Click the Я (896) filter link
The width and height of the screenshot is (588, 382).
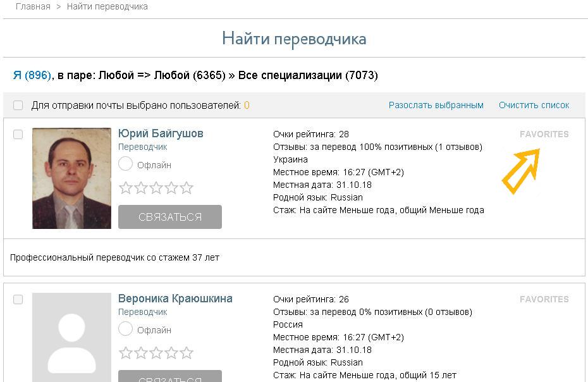(32, 75)
